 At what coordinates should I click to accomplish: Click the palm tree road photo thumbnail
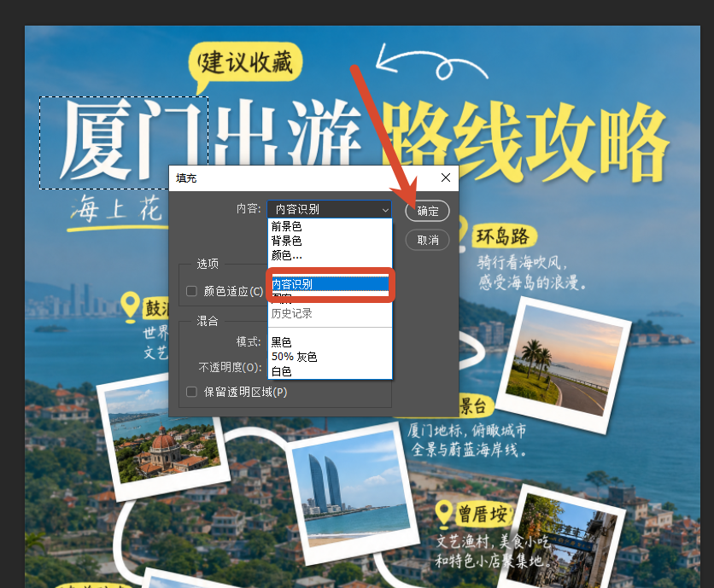(564, 364)
